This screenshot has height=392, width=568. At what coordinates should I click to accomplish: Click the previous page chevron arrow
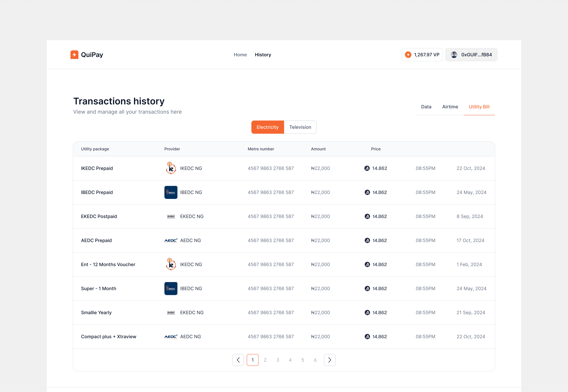[238, 360]
